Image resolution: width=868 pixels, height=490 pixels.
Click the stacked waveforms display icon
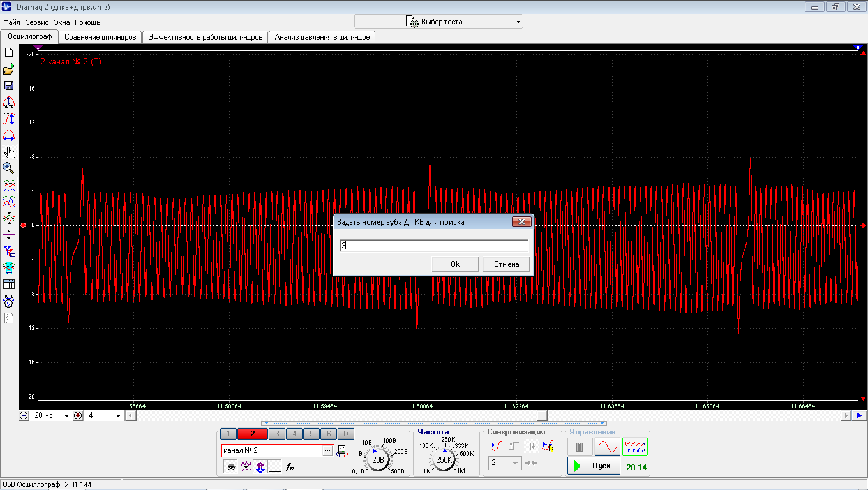coord(9,186)
